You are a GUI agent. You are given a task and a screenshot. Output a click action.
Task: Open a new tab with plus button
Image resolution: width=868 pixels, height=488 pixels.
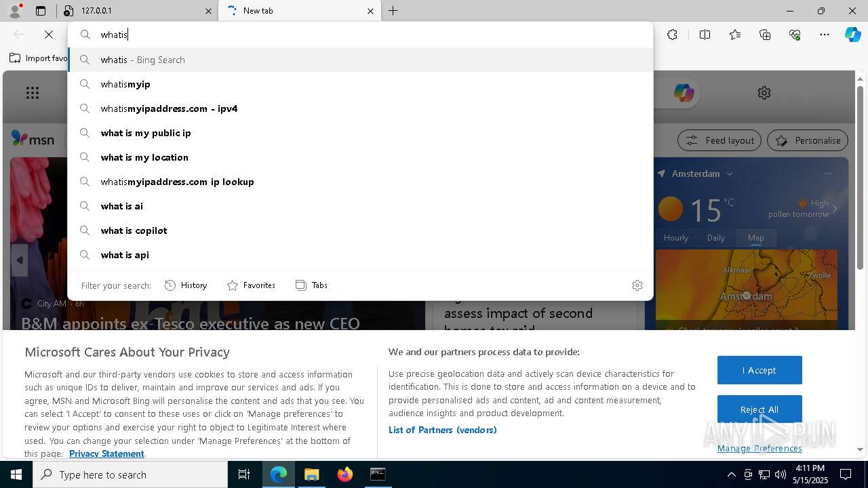point(393,11)
